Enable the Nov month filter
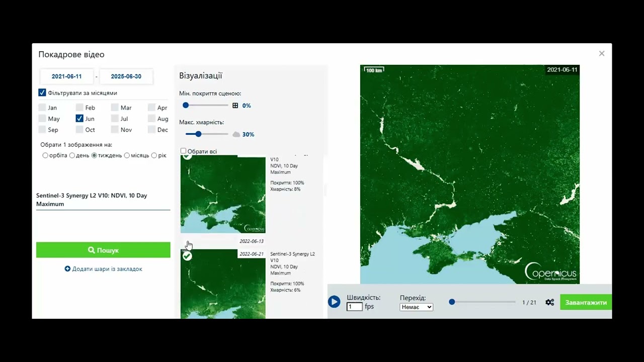This screenshot has width=644, height=362. coord(115,130)
